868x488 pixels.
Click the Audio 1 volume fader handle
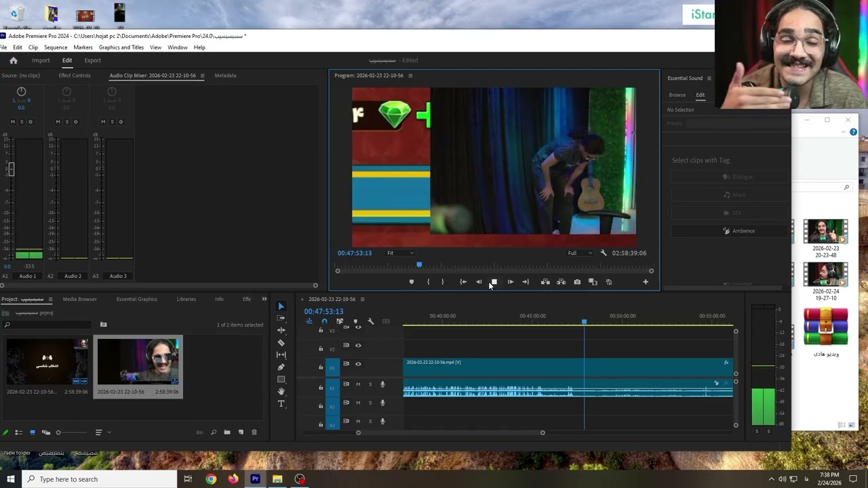(x=11, y=169)
